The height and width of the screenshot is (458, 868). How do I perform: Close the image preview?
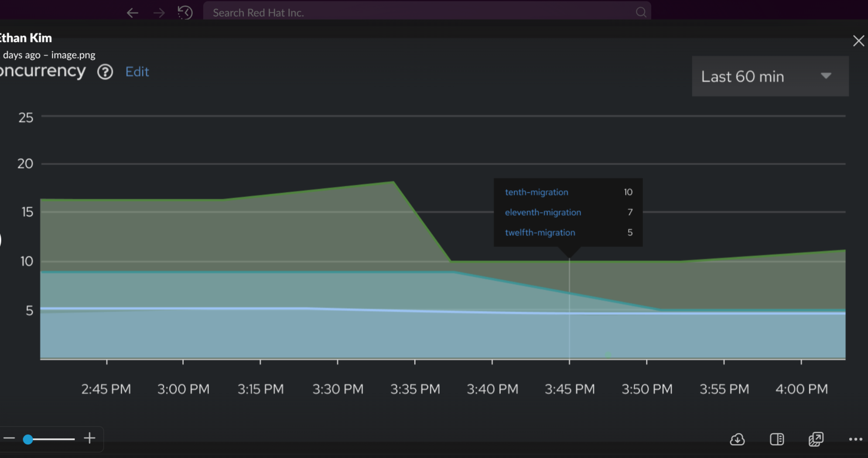click(x=858, y=41)
